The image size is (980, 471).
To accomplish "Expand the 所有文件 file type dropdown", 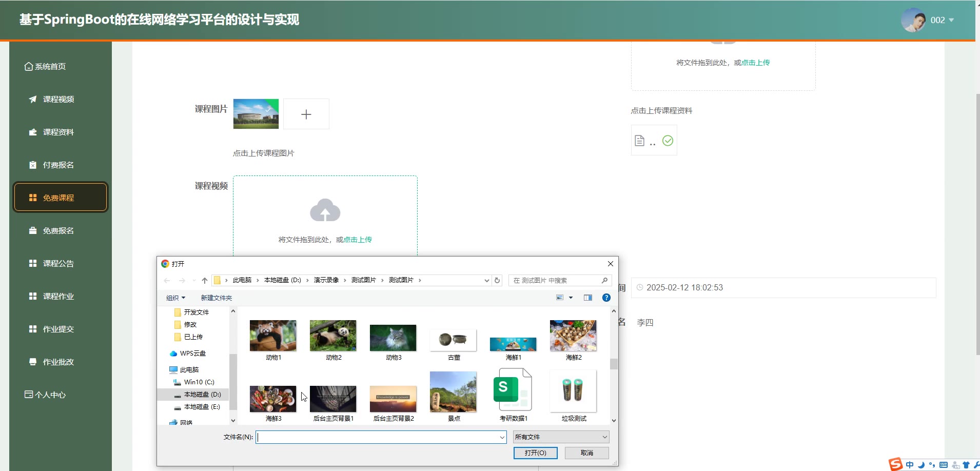I will coord(561,437).
